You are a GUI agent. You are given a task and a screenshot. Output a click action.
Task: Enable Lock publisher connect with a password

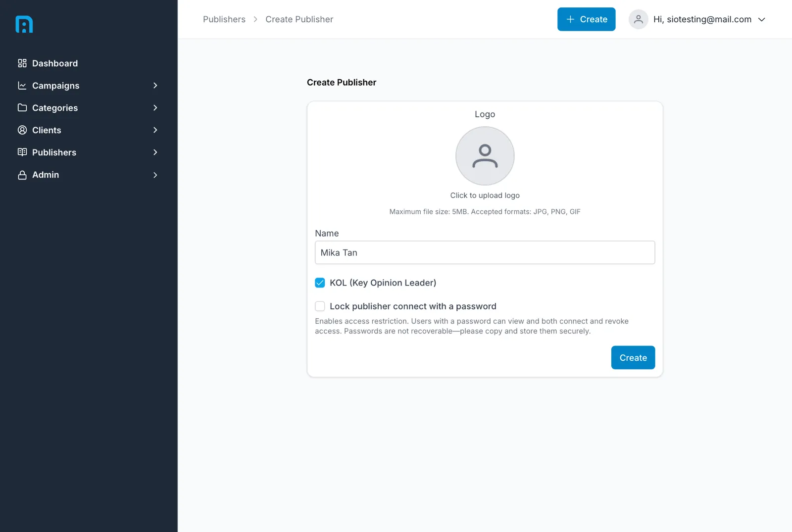point(320,306)
